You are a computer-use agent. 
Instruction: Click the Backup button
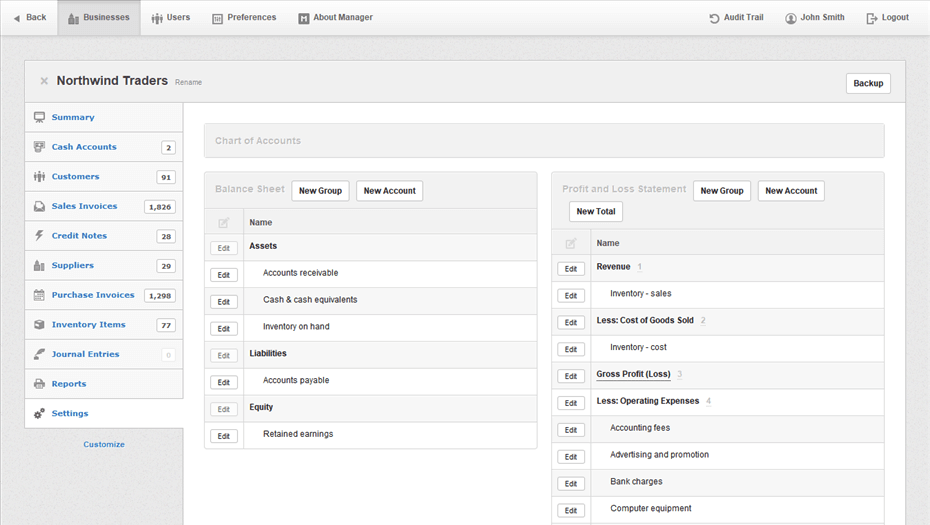[868, 84]
